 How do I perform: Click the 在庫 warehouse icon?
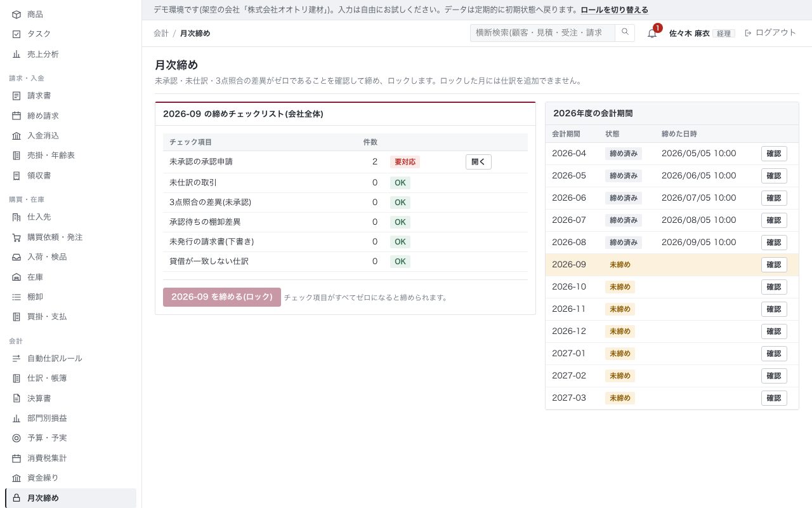[x=16, y=277]
